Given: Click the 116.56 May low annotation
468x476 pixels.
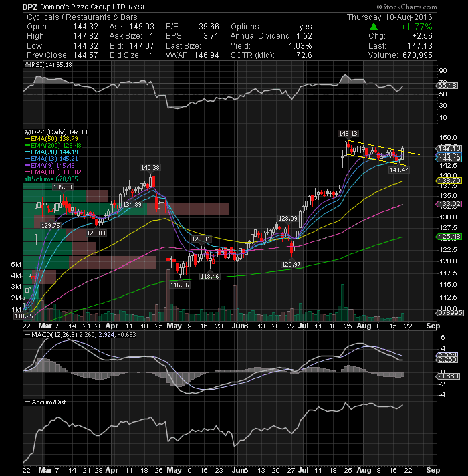Looking at the screenshot, I should 180,285.
